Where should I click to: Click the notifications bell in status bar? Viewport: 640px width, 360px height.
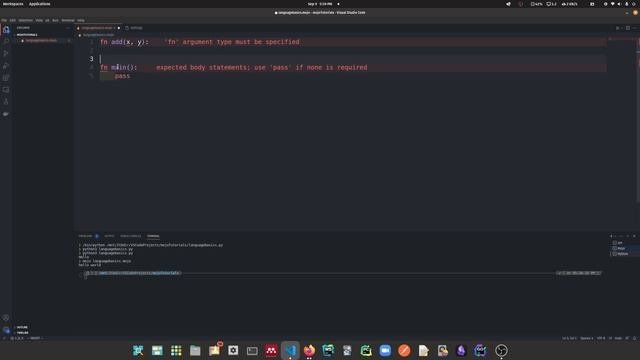click(634, 338)
